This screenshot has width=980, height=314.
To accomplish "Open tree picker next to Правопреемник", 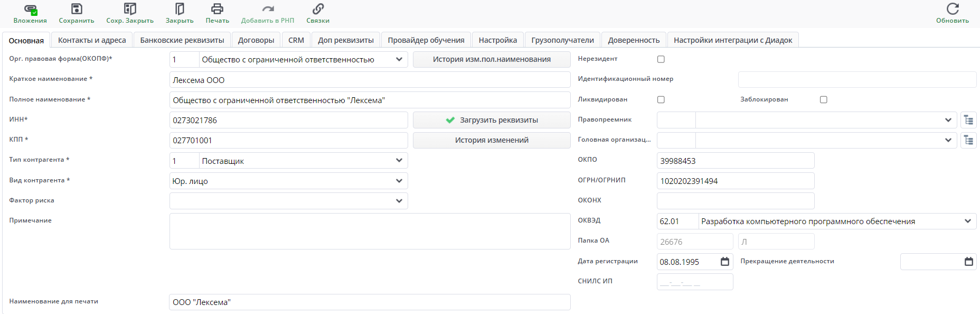I will pos(968,120).
